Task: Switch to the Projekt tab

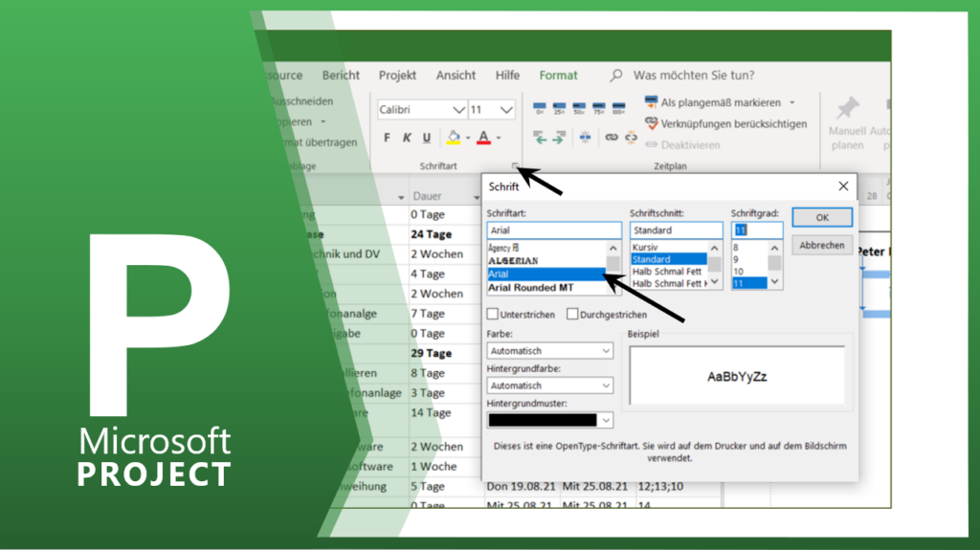Action: [397, 76]
